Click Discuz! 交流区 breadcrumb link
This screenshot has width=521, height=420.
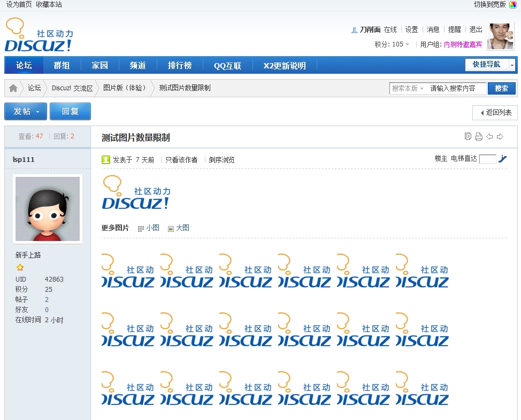pos(72,88)
